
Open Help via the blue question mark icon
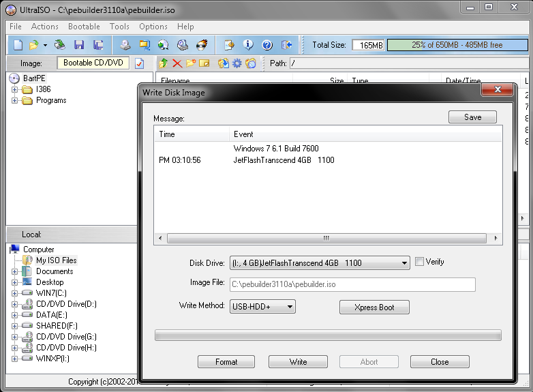[x=267, y=45]
